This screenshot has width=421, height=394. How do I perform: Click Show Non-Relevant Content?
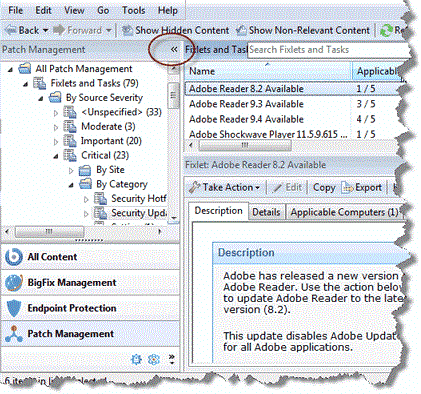pyautogui.click(x=303, y=30)
